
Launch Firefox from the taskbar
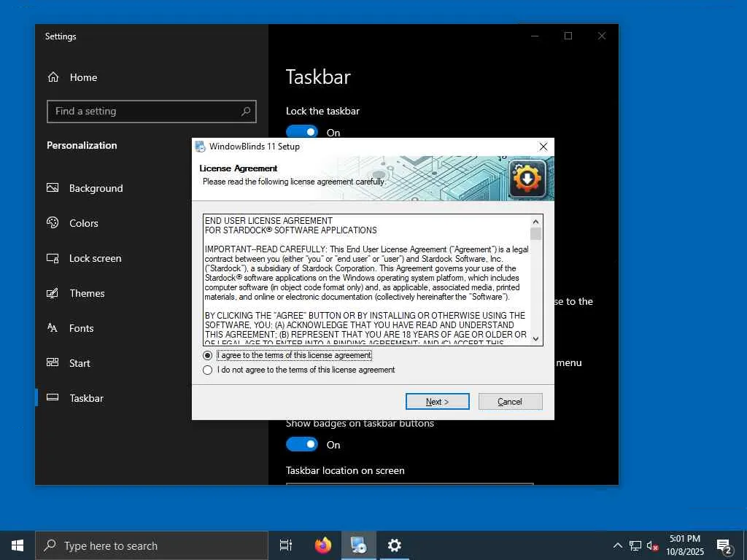click(323, 545)
